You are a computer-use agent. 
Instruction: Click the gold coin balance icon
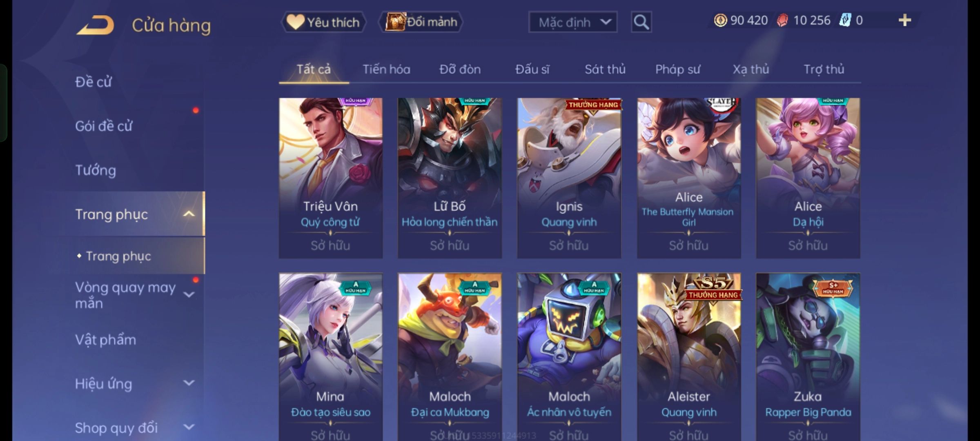click(720, 20)
